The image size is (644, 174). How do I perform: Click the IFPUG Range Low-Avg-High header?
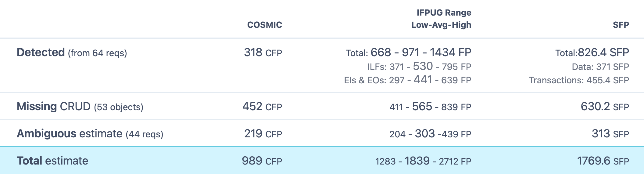pos(441,19)
